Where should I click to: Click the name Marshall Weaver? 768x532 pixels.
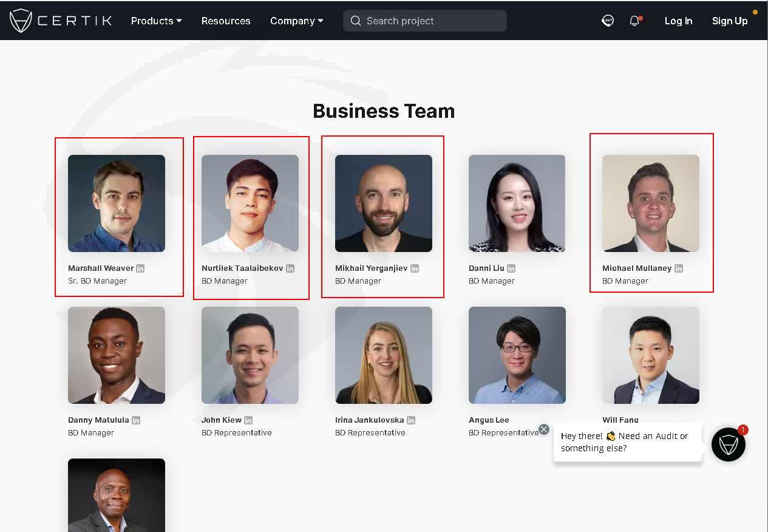(101, 268)
